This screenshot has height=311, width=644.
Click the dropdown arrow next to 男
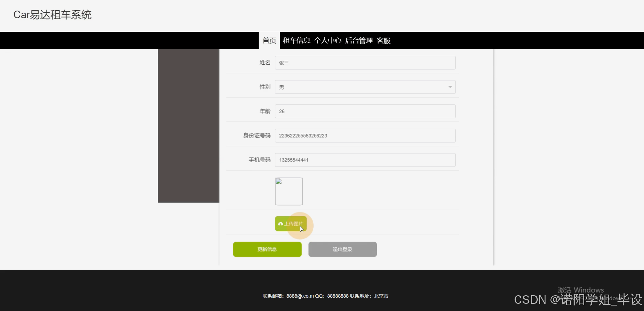450,87
